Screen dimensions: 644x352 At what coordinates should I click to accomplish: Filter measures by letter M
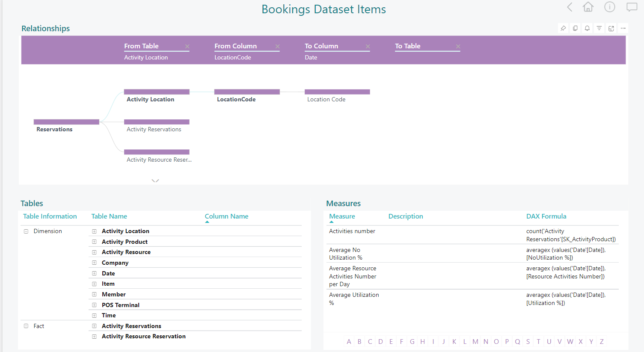click(475, 342)
